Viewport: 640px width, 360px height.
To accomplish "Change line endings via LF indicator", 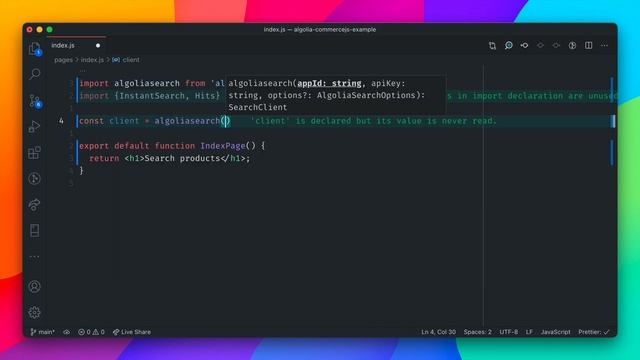I will [x=529, y=332].
